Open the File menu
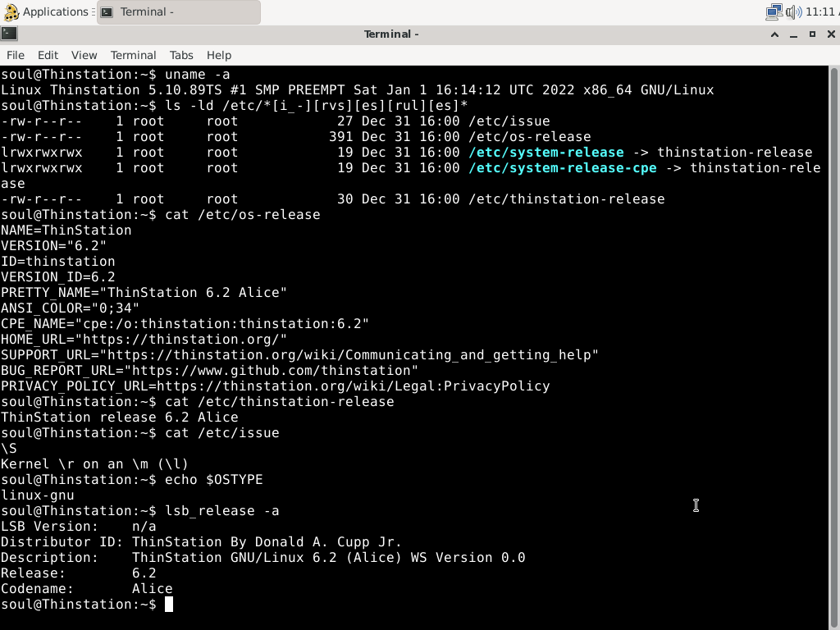This screenshot has height=630, width=840. click(15, 55)
